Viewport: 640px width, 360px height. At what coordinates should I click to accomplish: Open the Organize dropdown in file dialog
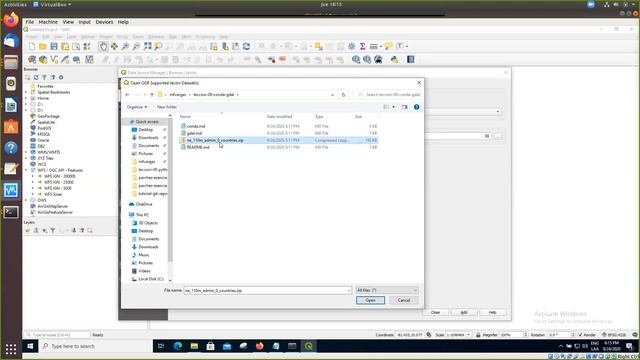(x=137, y=107)
